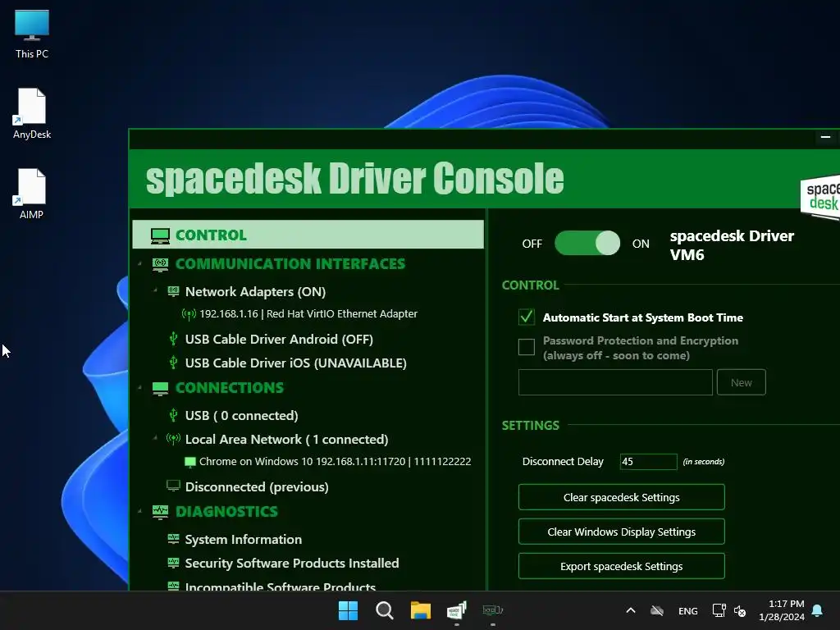
Task: Toggle the spacedesk Driver OFF/ON switch
Action: click(x=587, y=243)
